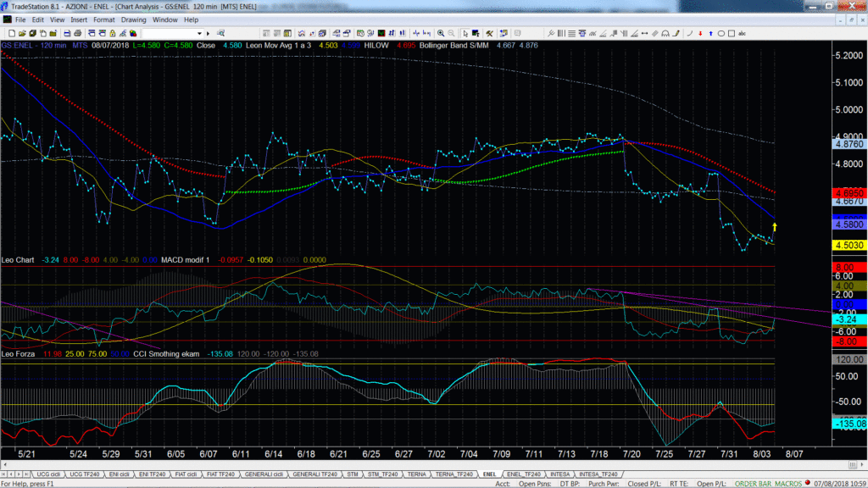Viewport: 868px width, 488px height.
Task: Switch to the UCG TF240 tab
Action: tap(84, 474)
